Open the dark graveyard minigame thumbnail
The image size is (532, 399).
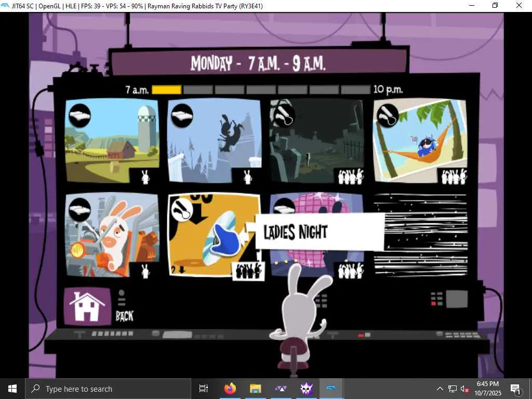[317, 140]
